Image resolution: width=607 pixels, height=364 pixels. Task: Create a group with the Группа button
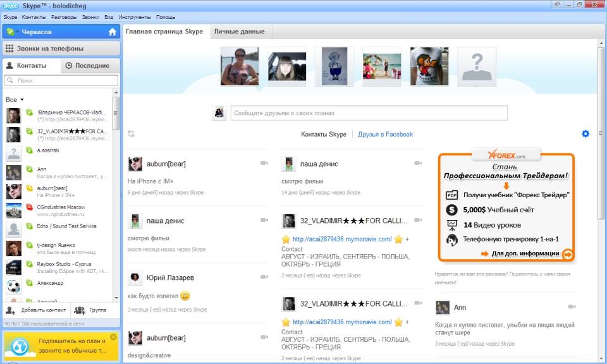90,310
